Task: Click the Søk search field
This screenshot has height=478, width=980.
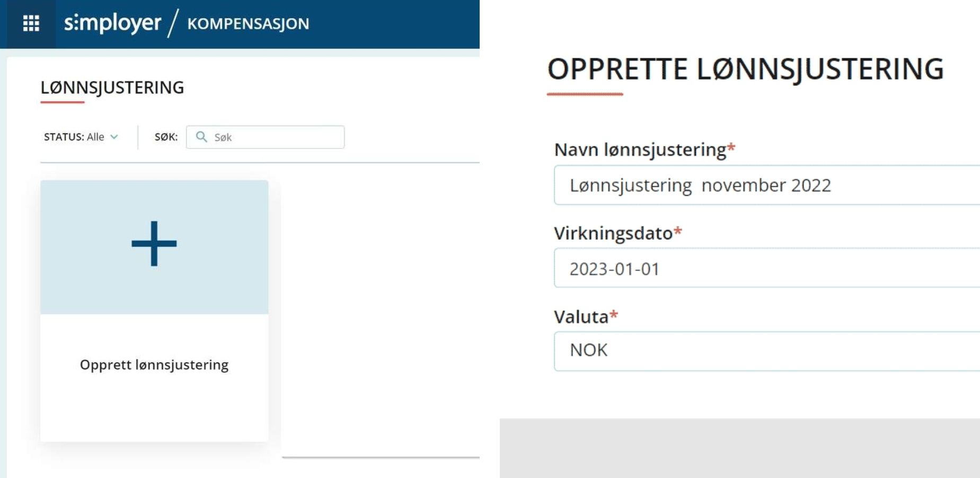Action: (266, 137)
